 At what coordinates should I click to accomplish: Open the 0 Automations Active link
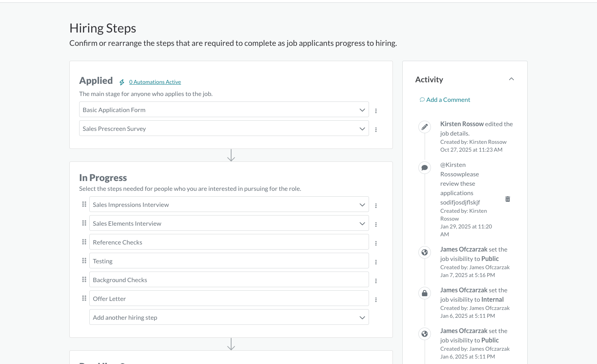coord(155,82)
